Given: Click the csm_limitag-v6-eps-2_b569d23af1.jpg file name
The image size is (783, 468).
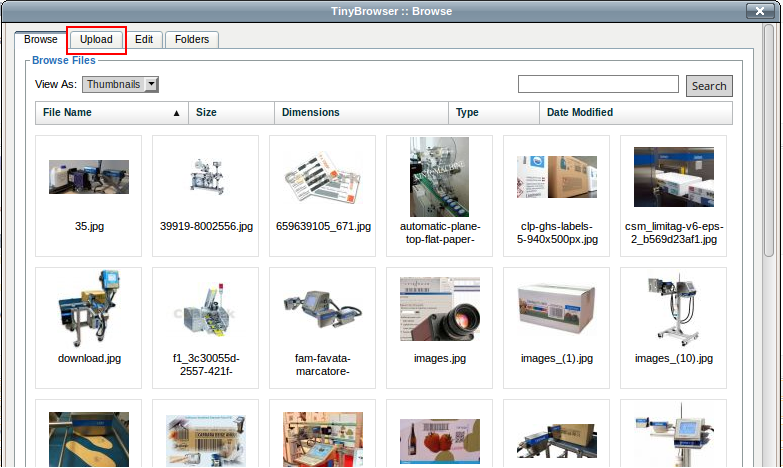Looking at the screenshot, I should [x=674, y=233].
